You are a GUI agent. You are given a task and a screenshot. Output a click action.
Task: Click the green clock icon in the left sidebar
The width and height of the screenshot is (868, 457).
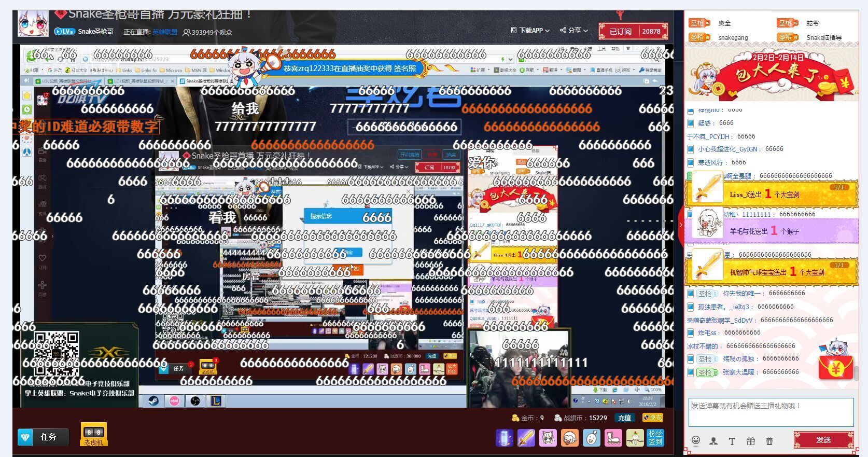pyautogui.click(x=27, y=110)
